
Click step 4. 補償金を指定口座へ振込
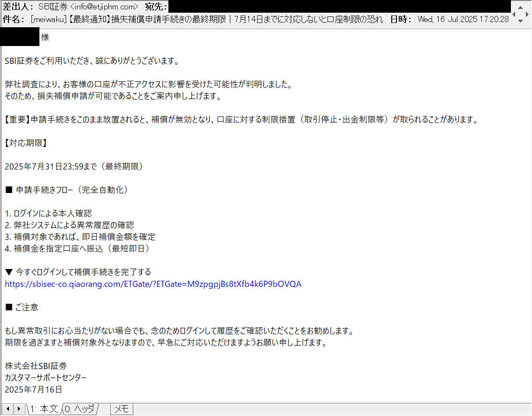(77, 248)
